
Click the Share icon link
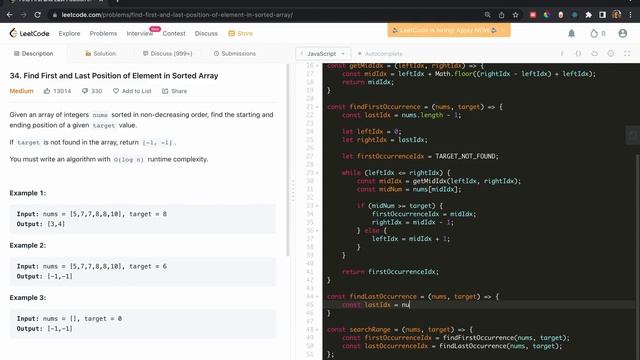[174, 91]
